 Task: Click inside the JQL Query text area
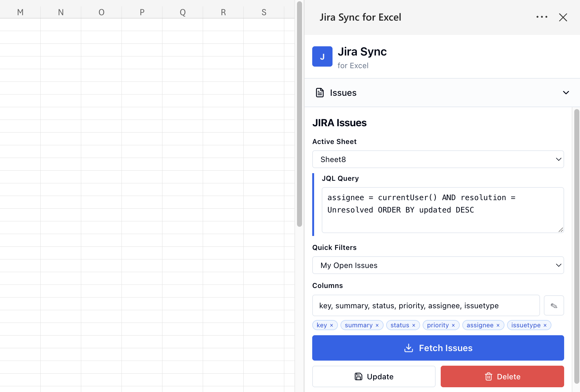[443, 210]
